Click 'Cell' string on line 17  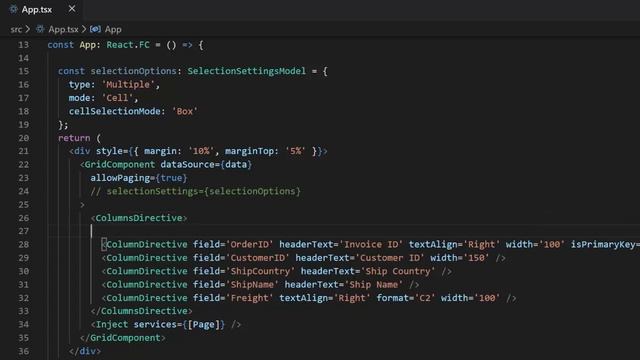118,98
